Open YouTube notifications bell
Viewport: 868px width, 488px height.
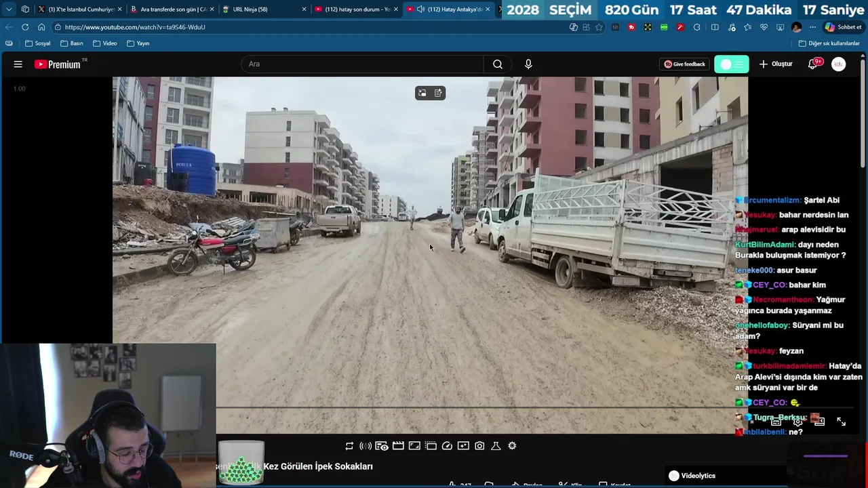point(813,64)
